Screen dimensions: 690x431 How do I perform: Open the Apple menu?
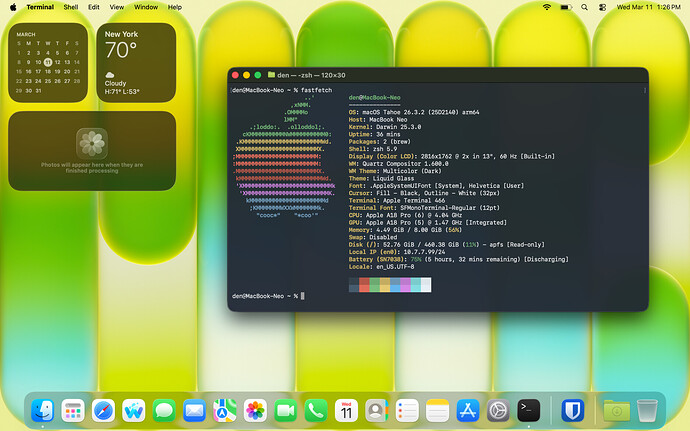click(x=13, y=7)
